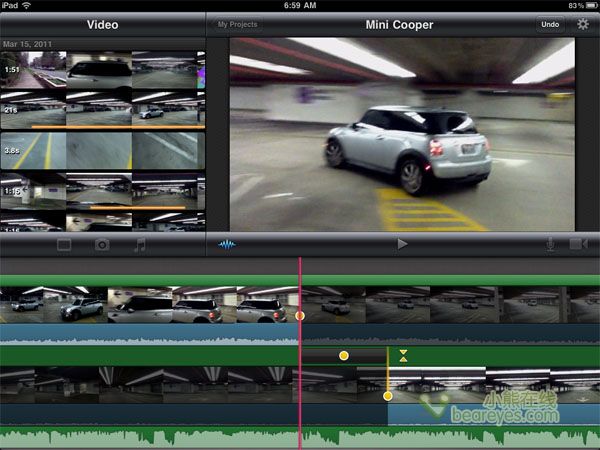Select the green background music waveform track
This screenshot has width=600, height=450.
click(x=300, y=437)
